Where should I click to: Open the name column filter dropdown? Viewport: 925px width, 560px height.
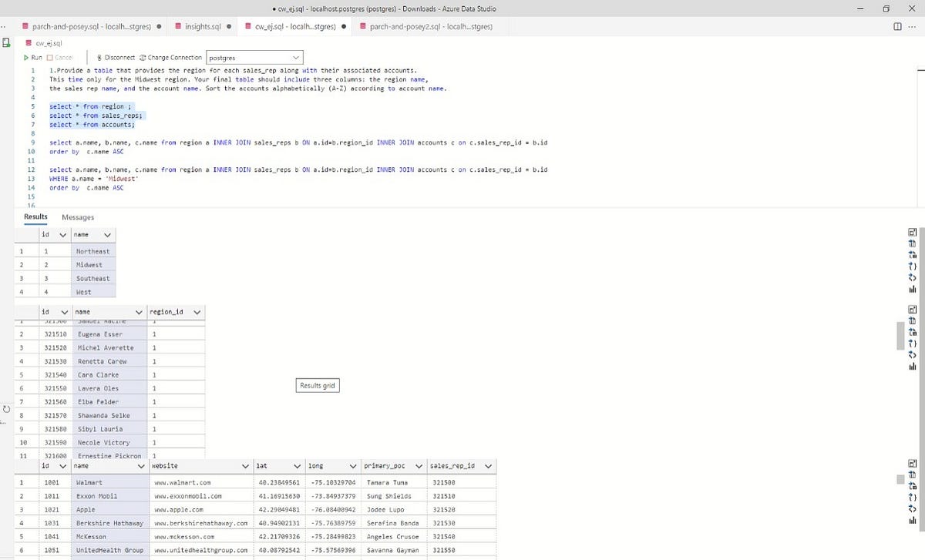(108, 234)
